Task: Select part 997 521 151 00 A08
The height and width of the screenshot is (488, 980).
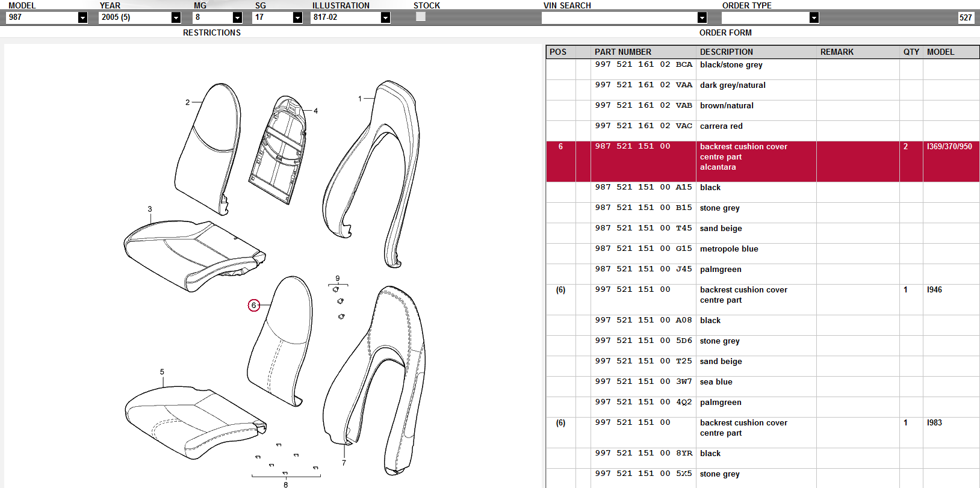Action: click(x=644, y=320)
